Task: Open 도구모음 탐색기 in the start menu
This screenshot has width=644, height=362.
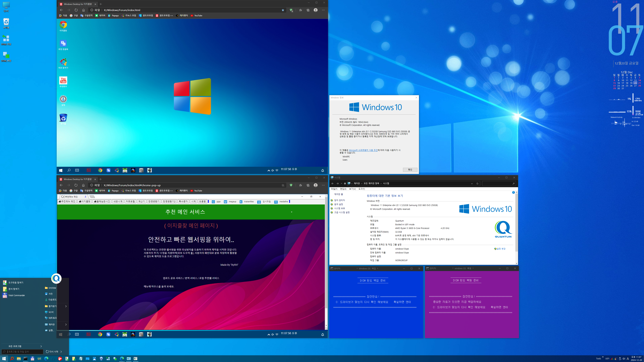Action: tap(13, 283)
